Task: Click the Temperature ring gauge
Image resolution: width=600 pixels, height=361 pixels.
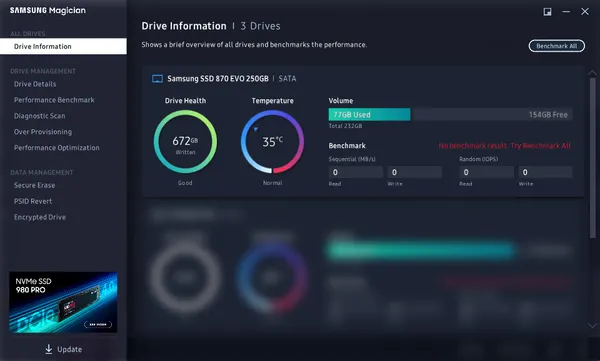Action: [x=272, y=142]
